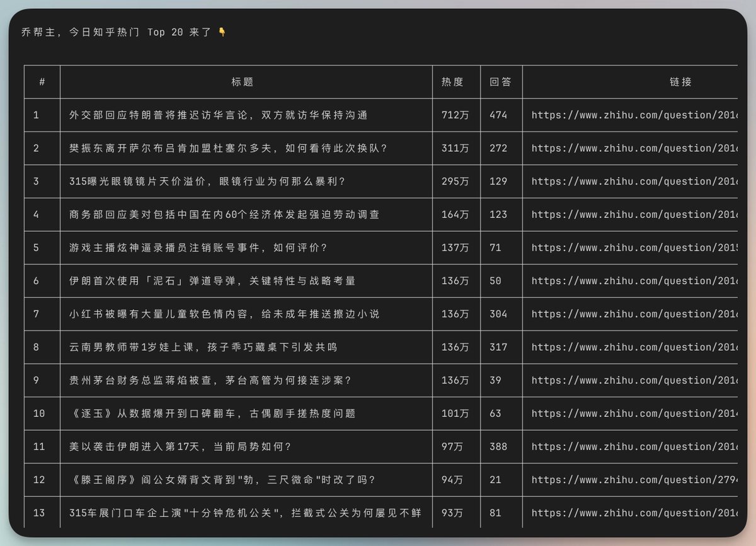Image resolution: width=756 pixels, height=546 pixels.
Task: Click the 474 answer count for topic 1
Action: pyautogui.click(x=501, y=115)
